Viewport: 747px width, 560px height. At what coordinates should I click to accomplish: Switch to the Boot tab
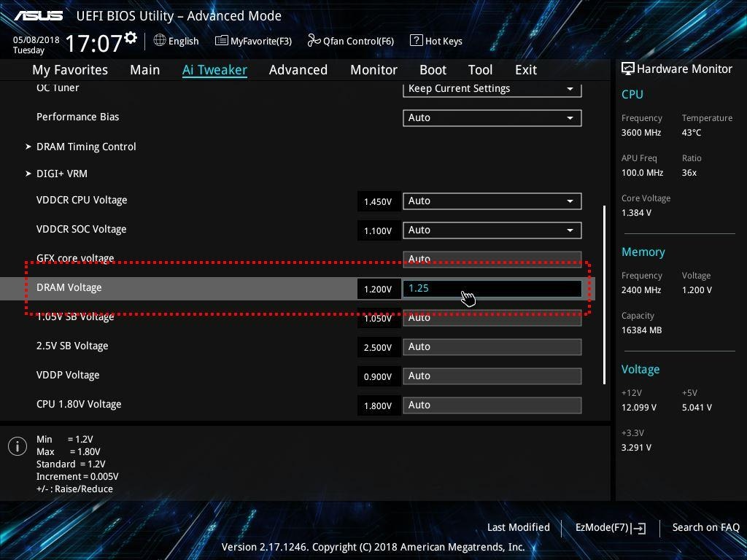pos(433,69)
